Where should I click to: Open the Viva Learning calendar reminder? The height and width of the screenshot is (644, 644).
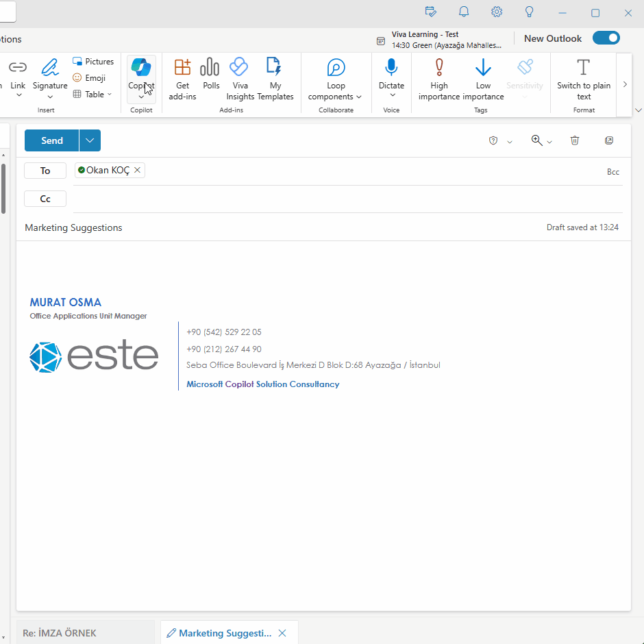coord(439,40)
